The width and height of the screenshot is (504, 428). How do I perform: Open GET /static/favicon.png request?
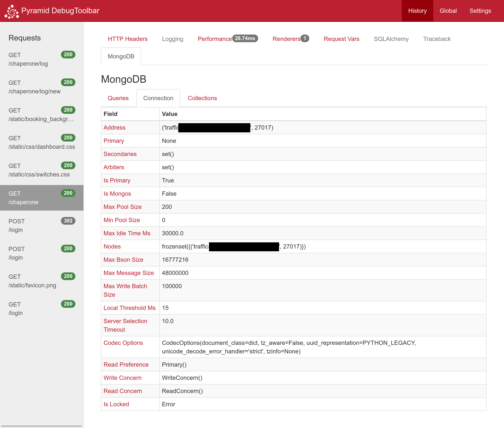[42, 281]
